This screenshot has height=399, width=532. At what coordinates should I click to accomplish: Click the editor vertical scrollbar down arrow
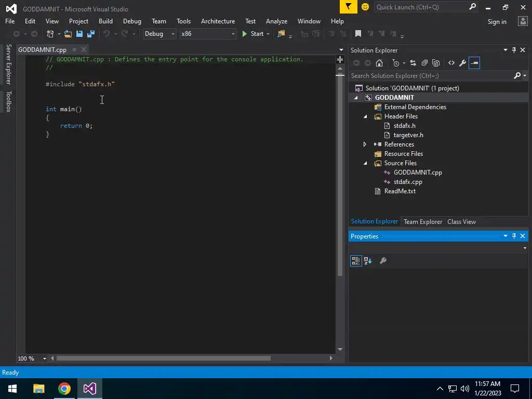coord(340,349)
